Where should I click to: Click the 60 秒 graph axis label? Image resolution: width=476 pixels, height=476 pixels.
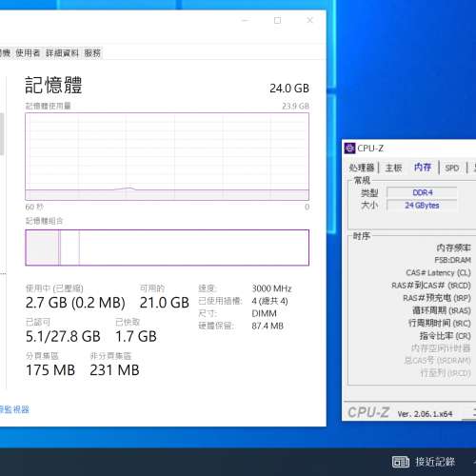coord(34,207)
